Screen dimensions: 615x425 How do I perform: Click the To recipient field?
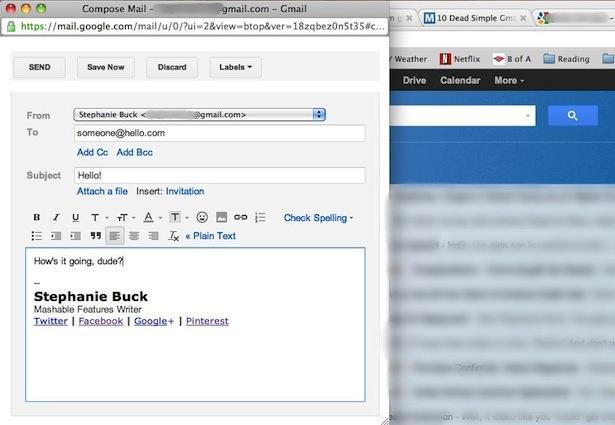point(220,133)
